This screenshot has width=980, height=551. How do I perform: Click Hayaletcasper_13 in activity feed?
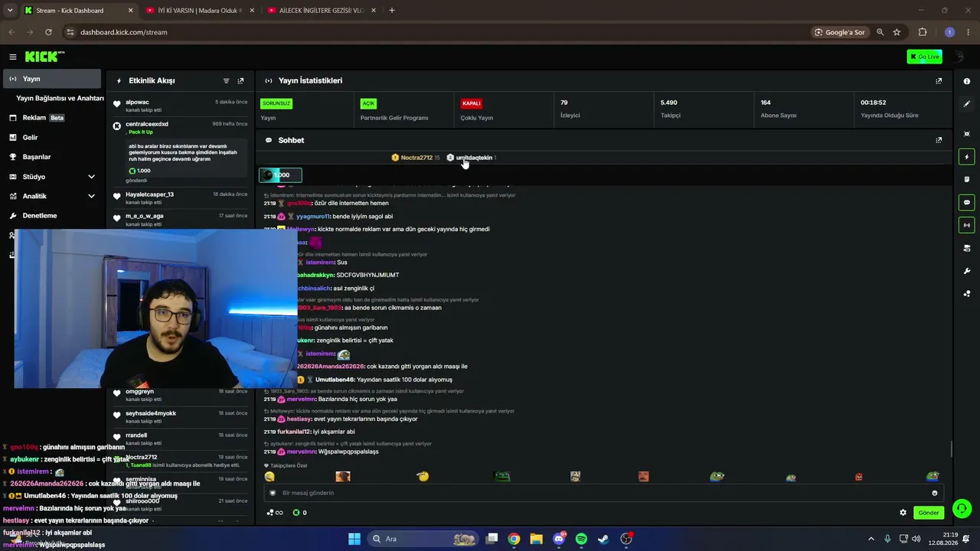pyautogui.click(x=149, y=194)
